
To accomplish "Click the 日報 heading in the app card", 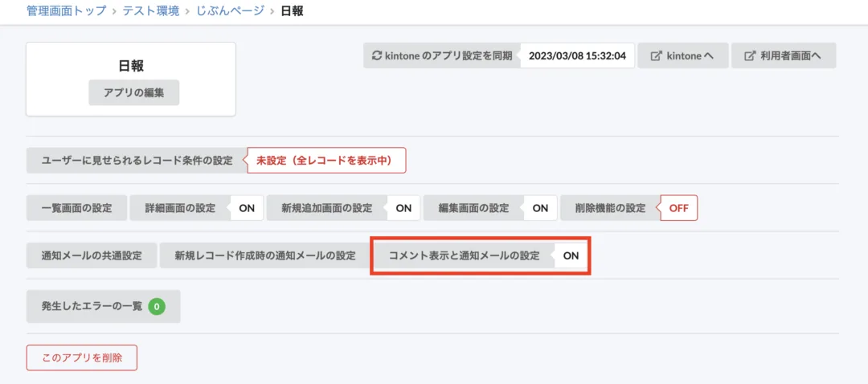I will pyautogui.click(x=131, y=66).
